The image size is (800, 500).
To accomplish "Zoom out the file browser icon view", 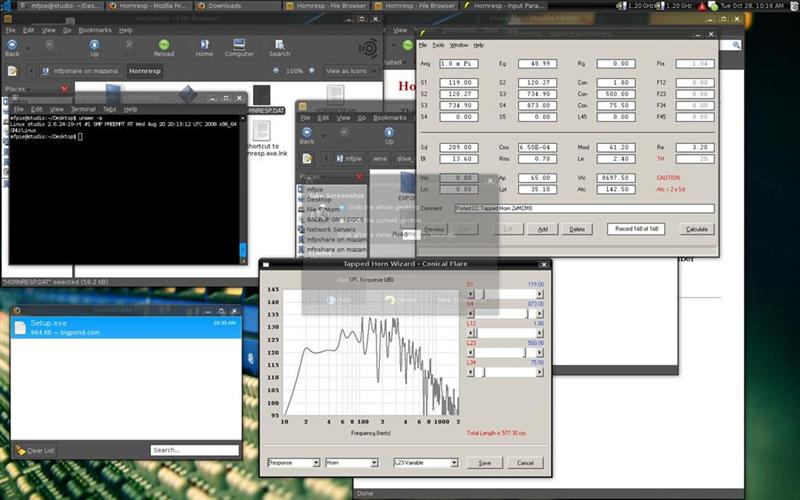I will click(276, 71).
